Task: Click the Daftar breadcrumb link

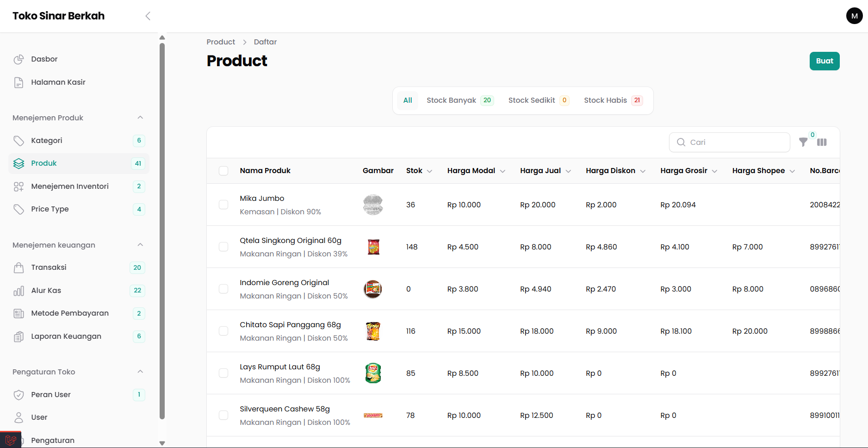Action: click(265, 42)
